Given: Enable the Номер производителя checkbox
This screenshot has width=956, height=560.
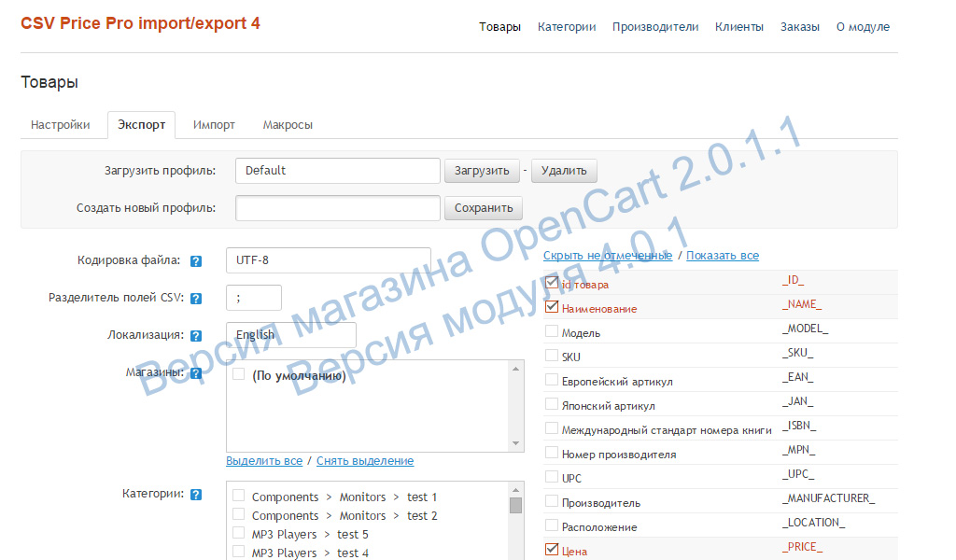Looking at the screenshot, I should pos(552,453).
